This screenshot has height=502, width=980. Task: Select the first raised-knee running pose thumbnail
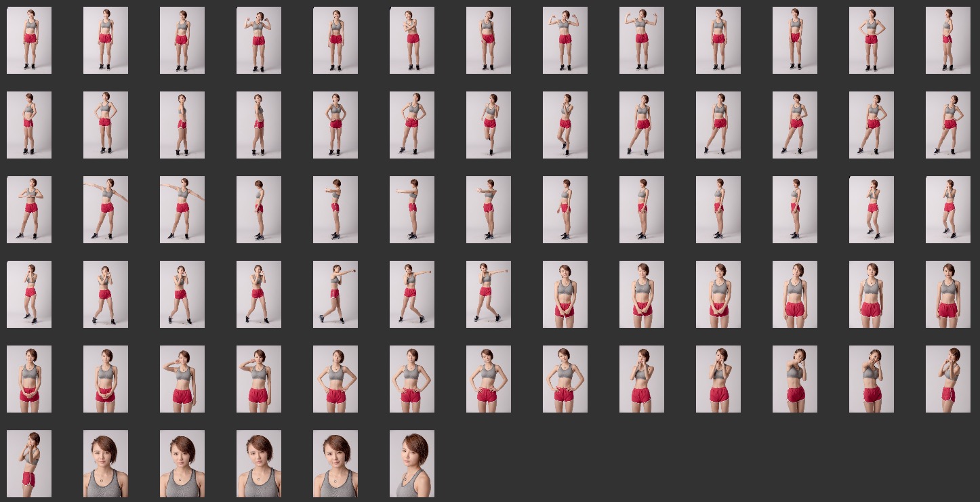point(489,125)
